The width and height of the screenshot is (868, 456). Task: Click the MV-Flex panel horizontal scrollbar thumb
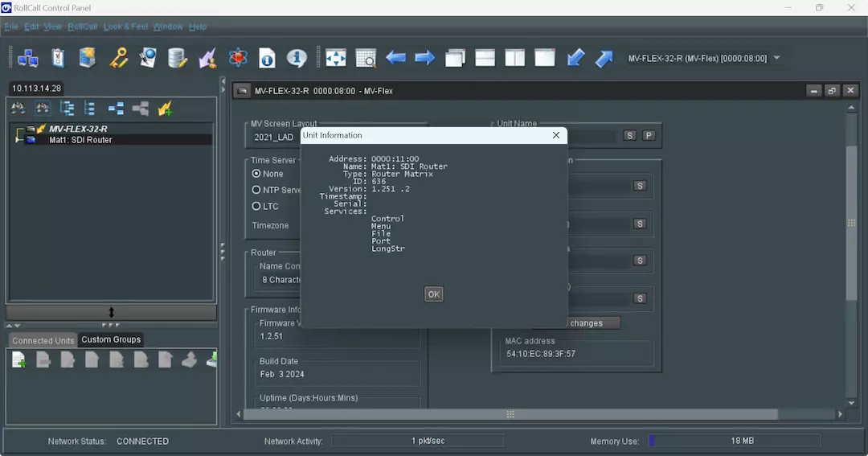pyautogui.click(x=510, y=414)
